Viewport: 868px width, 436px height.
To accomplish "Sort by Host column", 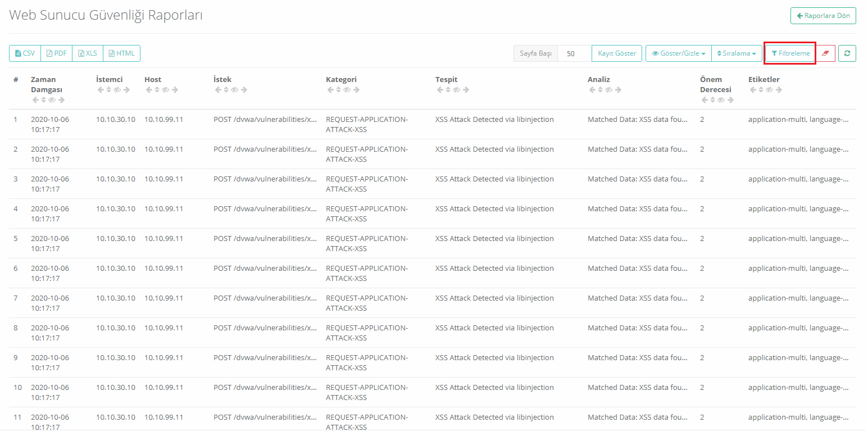I will [x=157, y=90].
